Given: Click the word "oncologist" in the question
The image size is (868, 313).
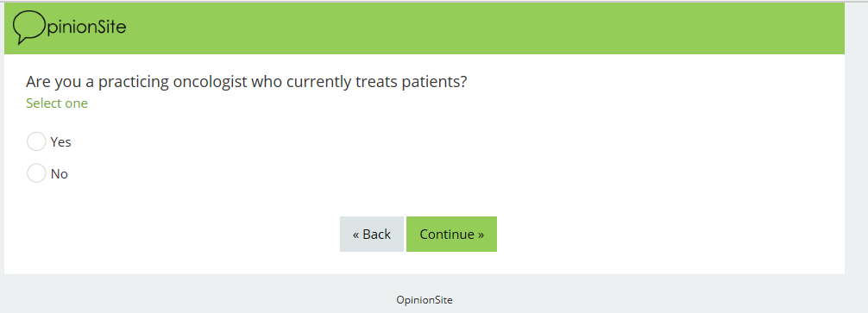Looking at the screenshot, I should point(210,83).
